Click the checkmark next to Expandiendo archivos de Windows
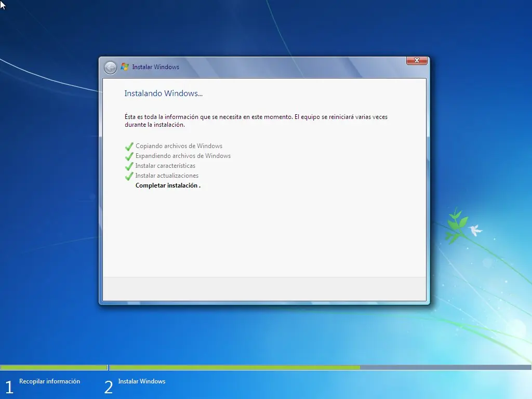 [129, 156]
